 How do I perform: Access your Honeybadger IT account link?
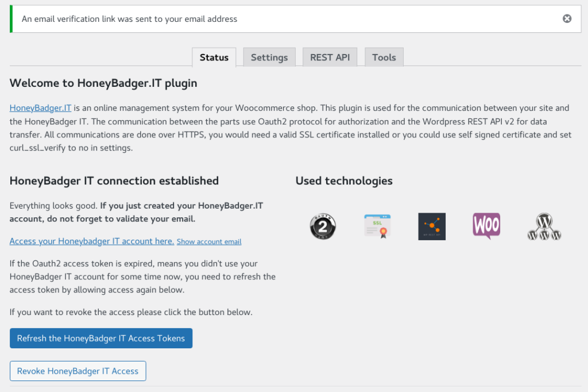tap(92, 241)
